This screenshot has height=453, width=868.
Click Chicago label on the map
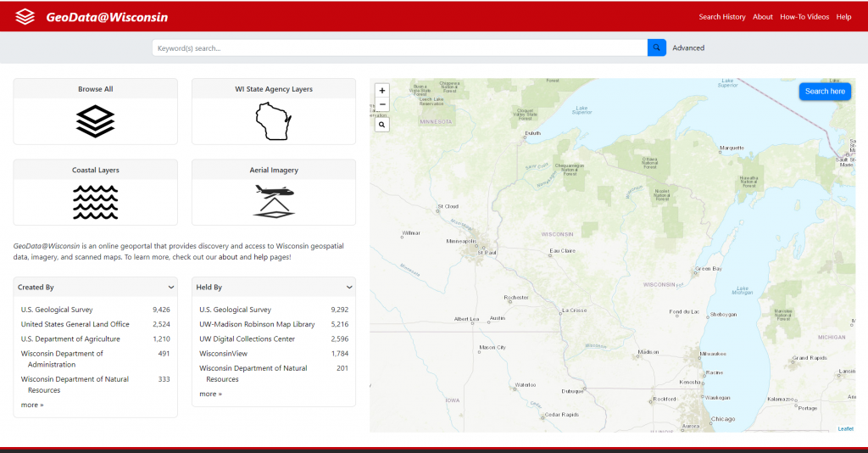pos(723,419)
